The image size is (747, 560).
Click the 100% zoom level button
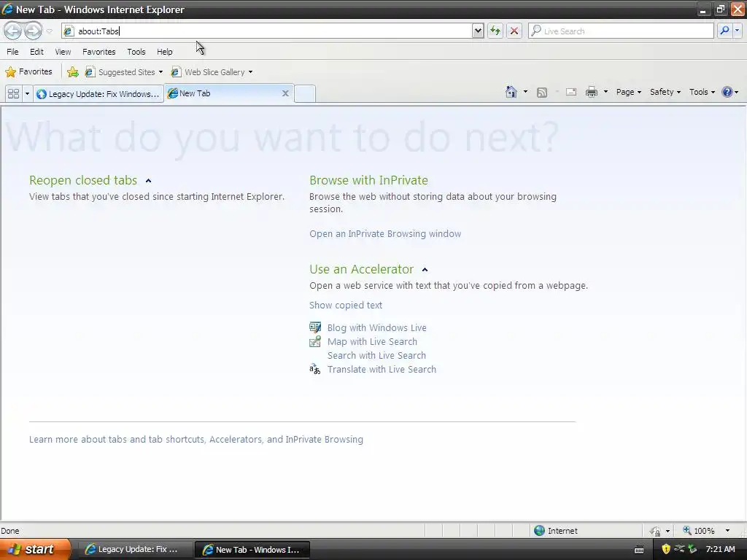(x=699, y=531)
